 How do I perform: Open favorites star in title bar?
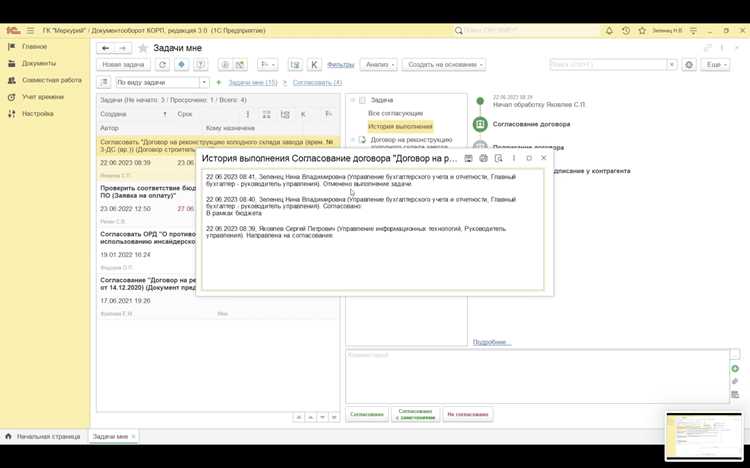pyautogui.click(x=642, y=31)
